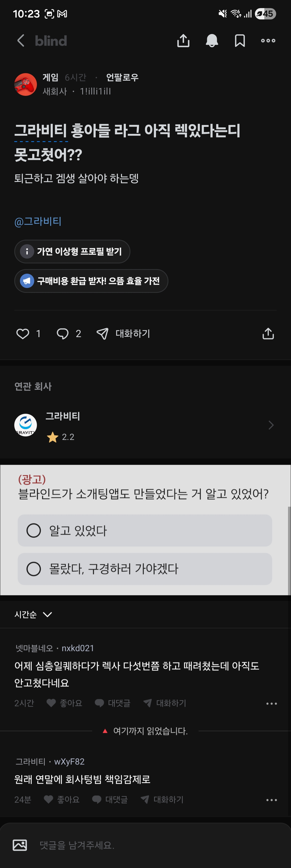Open options for nxkd021's comment
The image size is (291, 868).
click(271, 703)
